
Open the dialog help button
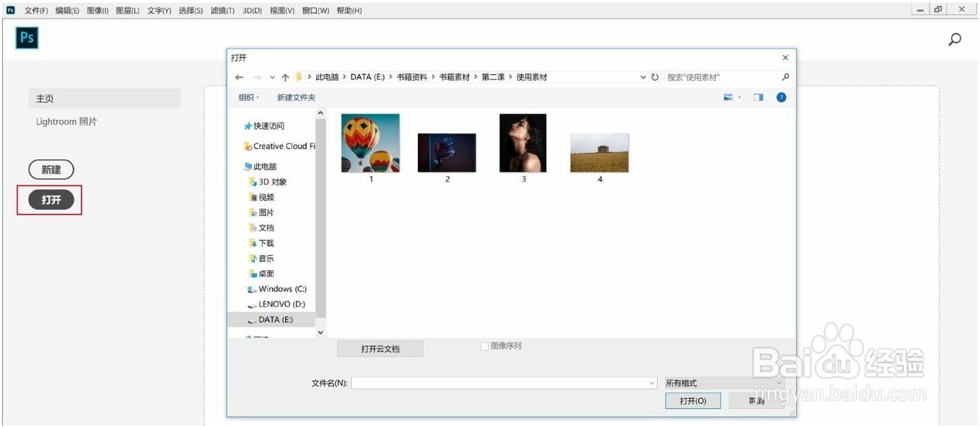click(781, 97)
